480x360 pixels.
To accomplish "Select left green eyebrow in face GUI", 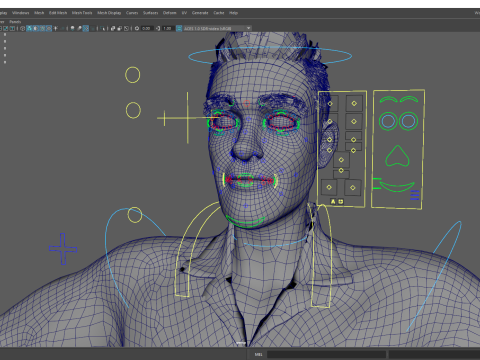I will coord(389,99).
